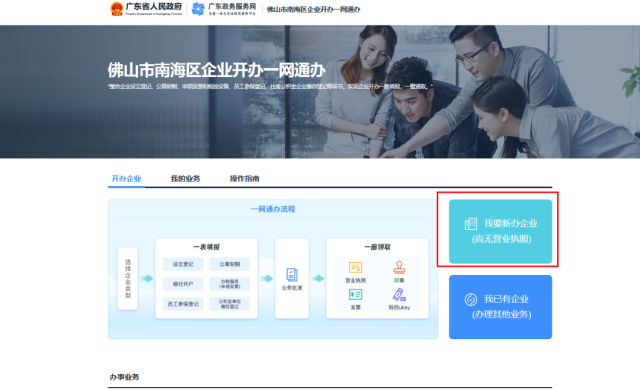Click the 业务批准 document icon
This screenshot has height=390, width=640.
point(292,275)
